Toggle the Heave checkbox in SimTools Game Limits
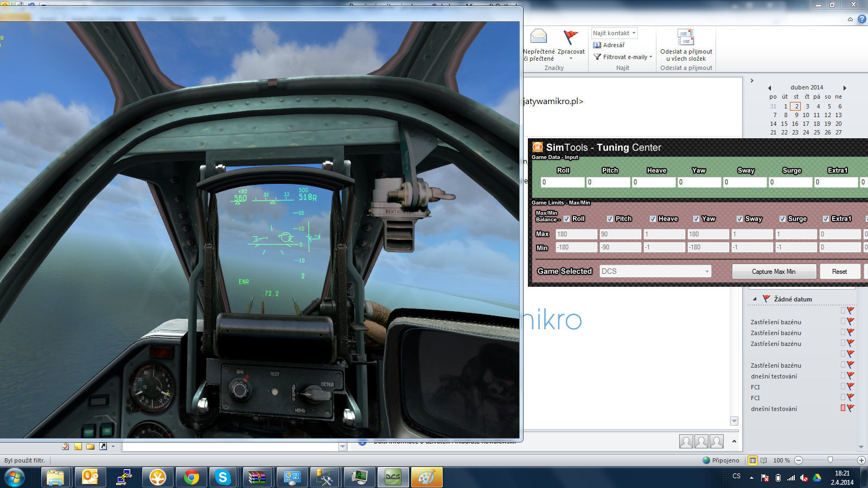This screenshot has width=868, height=488. tap(653, 219)
